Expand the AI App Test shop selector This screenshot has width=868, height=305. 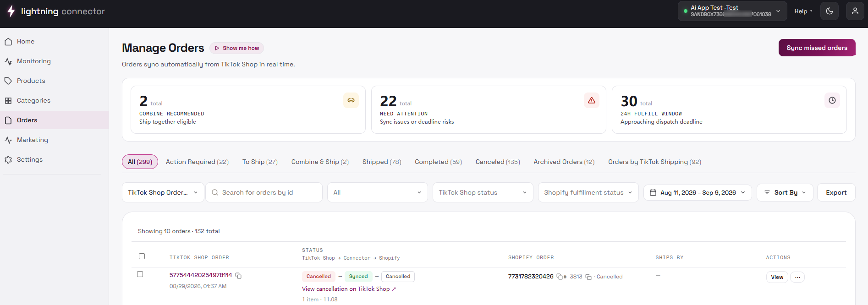point(732,11)
